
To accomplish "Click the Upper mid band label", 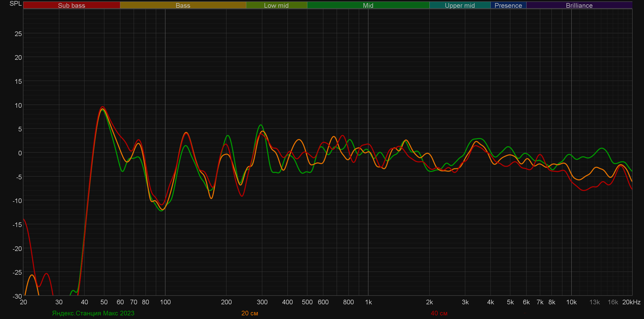I will click(460, 5).
